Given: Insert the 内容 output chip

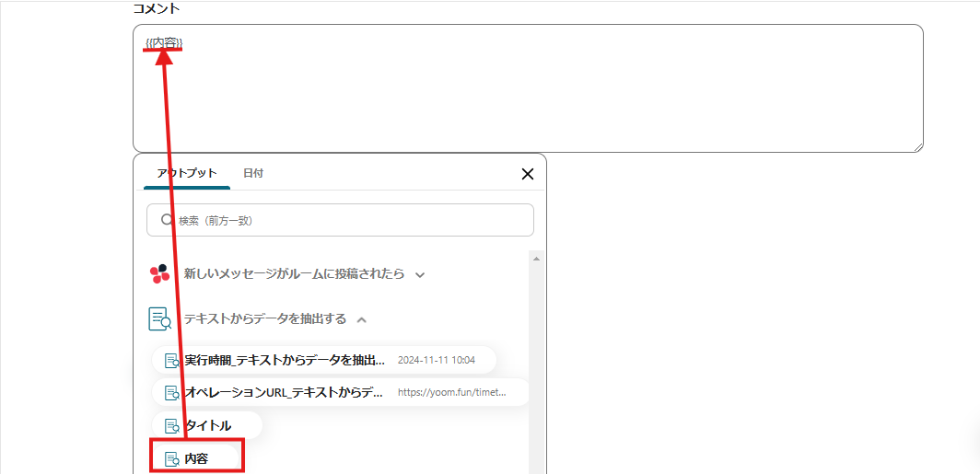Looking at the screenshot, I should (197, 458).
